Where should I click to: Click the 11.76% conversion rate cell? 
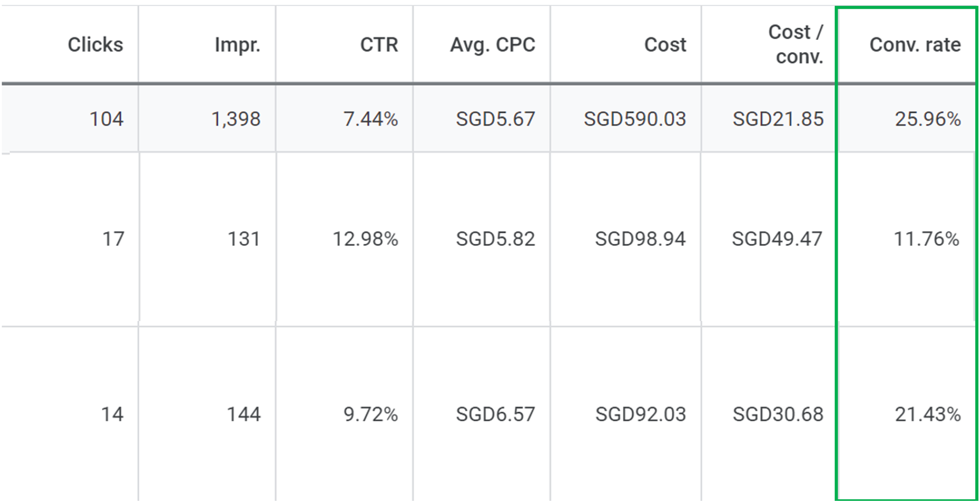(926, 239)
